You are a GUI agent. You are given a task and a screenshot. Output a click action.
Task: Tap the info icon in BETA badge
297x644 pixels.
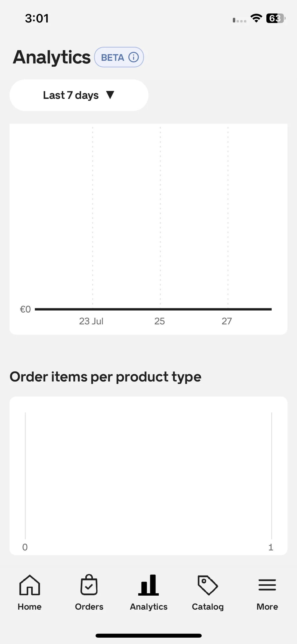(134, 57)
